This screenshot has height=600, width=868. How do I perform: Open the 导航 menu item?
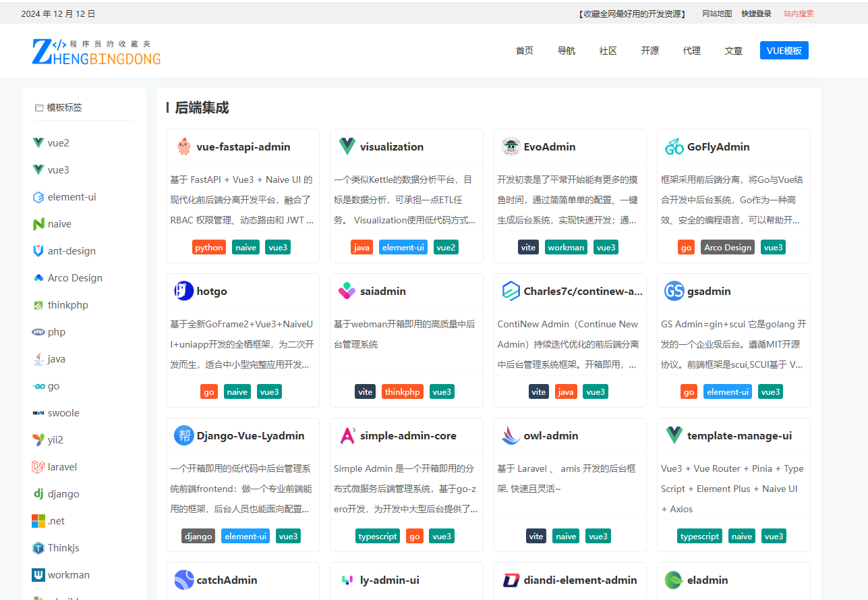click(566, 51)
